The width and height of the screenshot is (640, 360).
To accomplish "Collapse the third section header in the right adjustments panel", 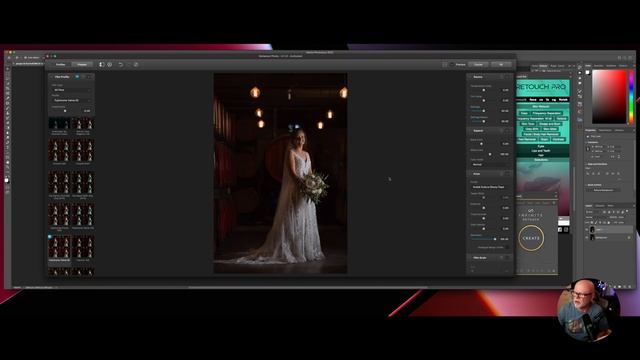I will 489,174.
